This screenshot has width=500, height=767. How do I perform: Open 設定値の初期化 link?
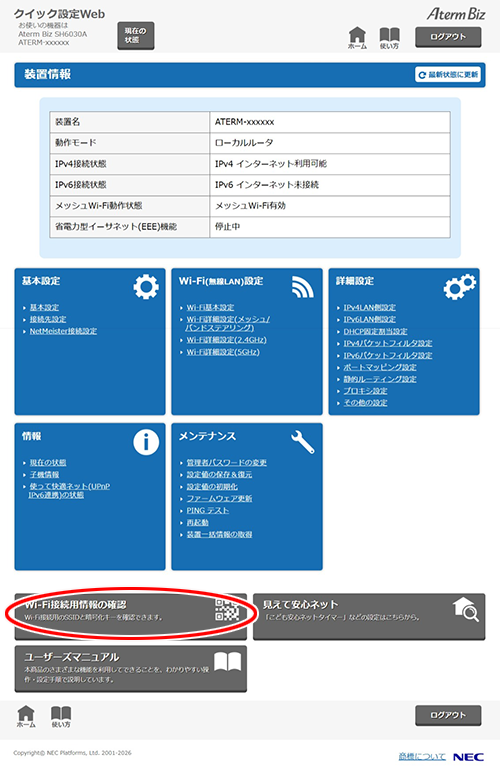(212, 487)
